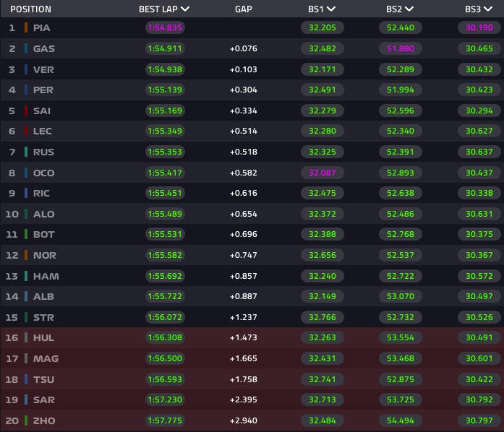
Task: Click SAI's red team color bar
Action: tap(26, 111)
